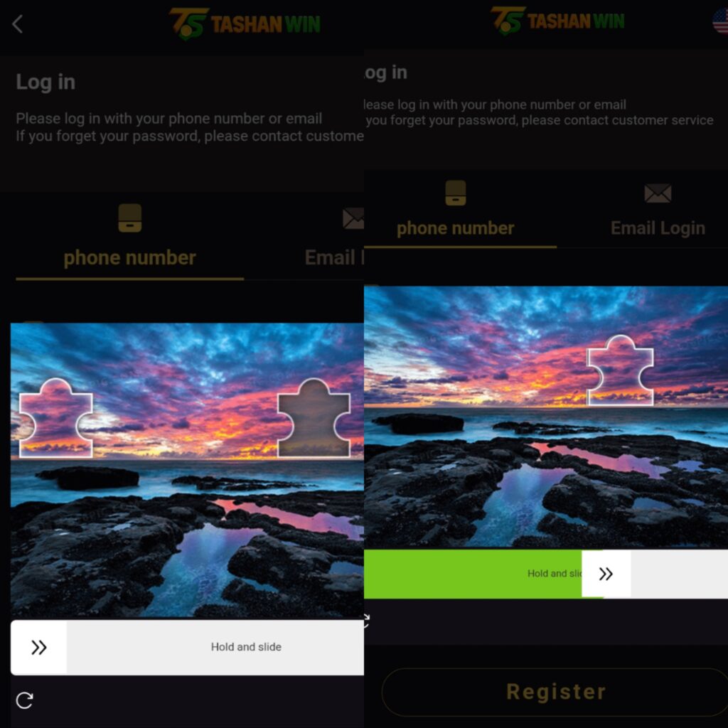Click the fitted puzzle piece in right image
Viewport: 728px width, 728px height.
pos(620,370)
